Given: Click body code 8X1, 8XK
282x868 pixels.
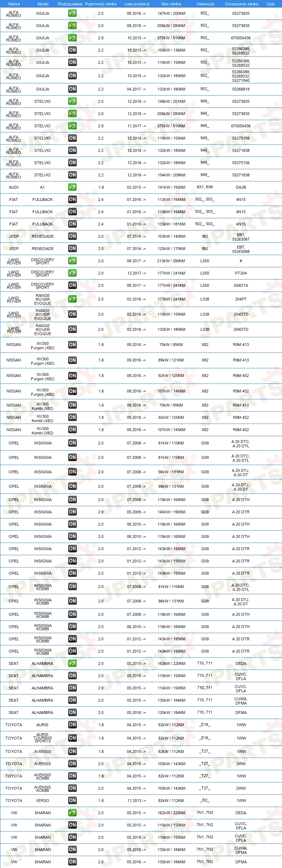Looking at the screenshot, I should 205,187.
